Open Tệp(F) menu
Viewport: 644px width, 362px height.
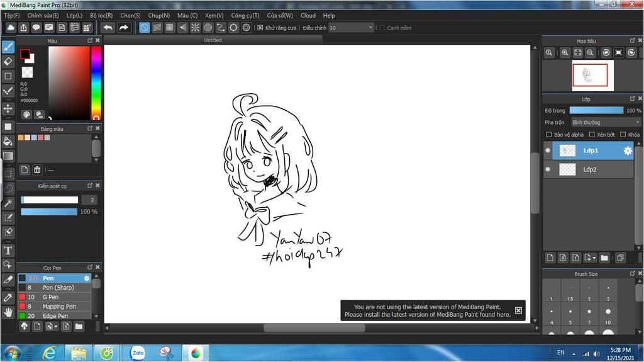coord(12,16)
